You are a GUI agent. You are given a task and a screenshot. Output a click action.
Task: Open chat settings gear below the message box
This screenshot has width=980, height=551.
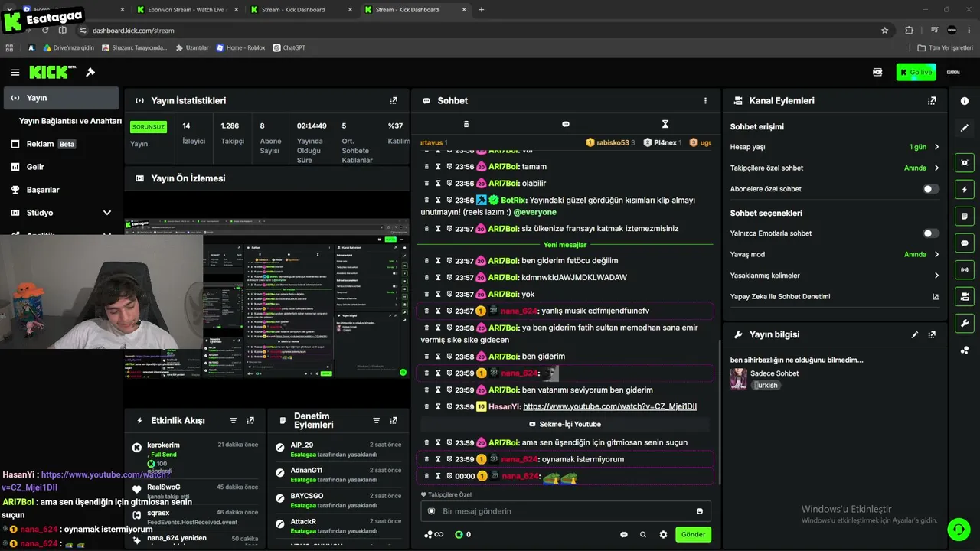(x=663, y=535)
